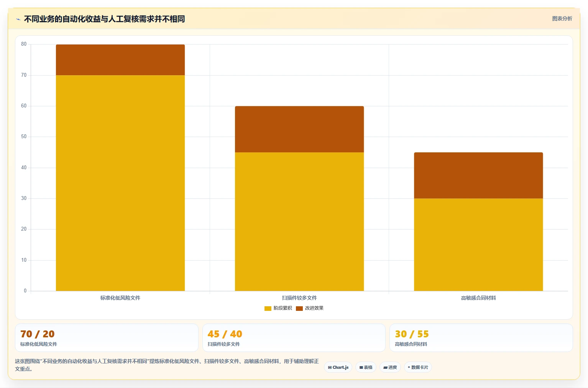This screenshot has width=588, height=388.
Task: Click the 阶段累积 legend label text
Action: pyautogui.click(x=283, y=308)
